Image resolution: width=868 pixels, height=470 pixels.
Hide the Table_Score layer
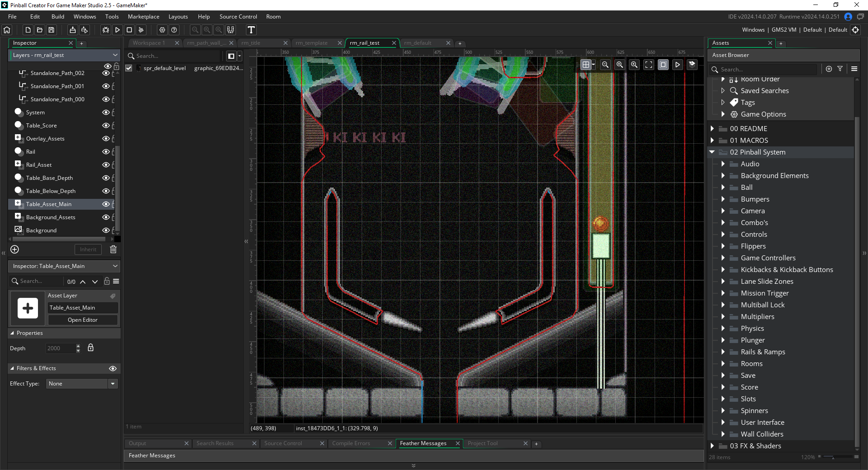pyautogui.click(x=106, y=126)
